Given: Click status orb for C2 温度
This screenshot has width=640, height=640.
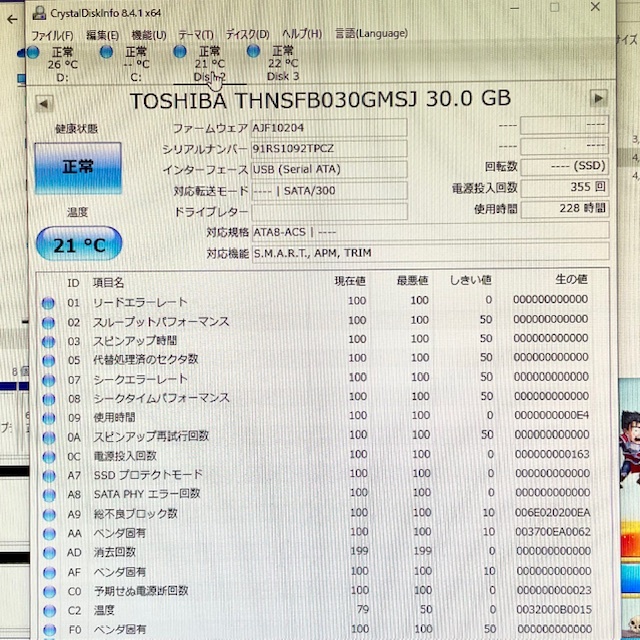Looking at the screenshot, I should (49, 611).
